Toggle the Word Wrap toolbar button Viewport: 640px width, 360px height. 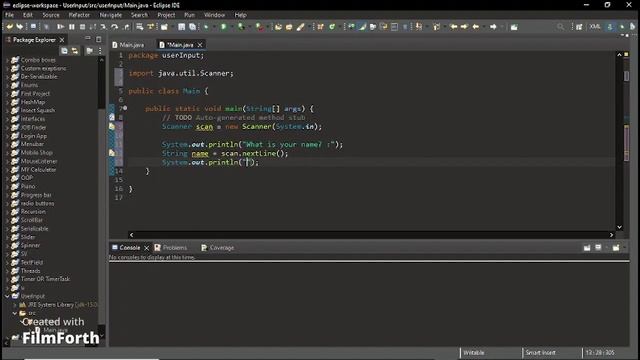(384, 27)
